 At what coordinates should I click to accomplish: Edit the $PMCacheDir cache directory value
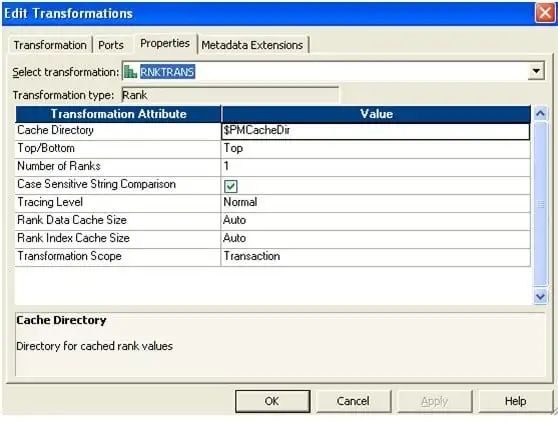tap(375, 131)
